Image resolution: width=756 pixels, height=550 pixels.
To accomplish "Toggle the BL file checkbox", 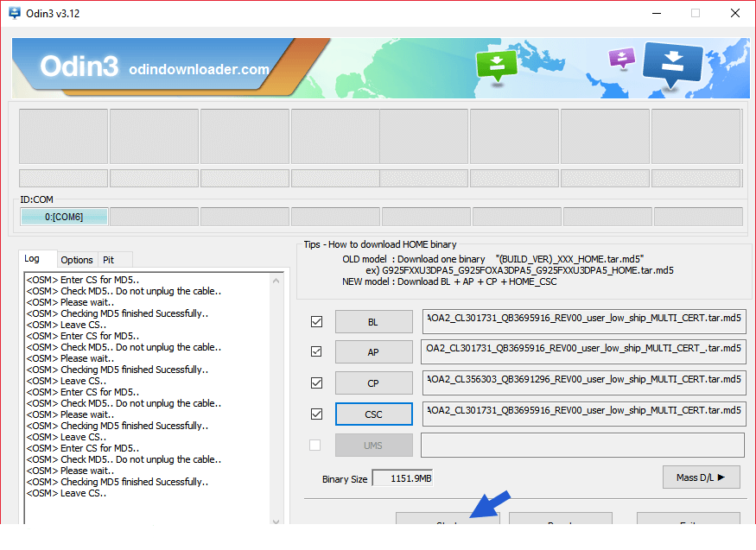I will point(316,321).
